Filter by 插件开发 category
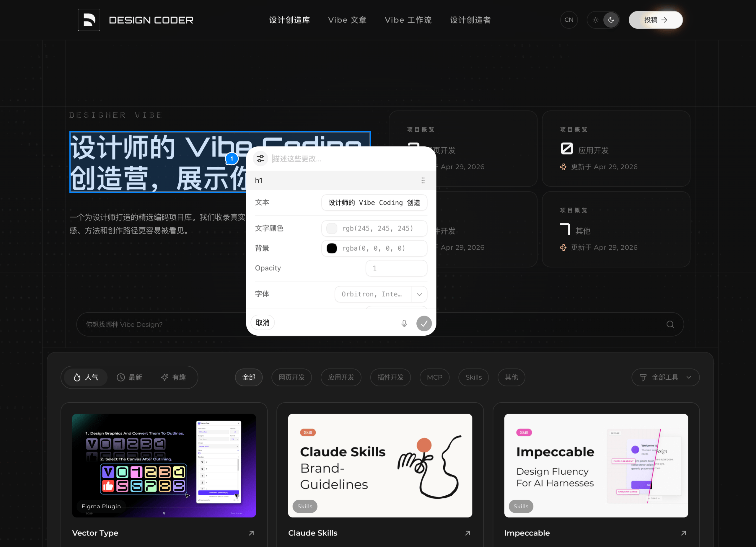 point(390,377)
